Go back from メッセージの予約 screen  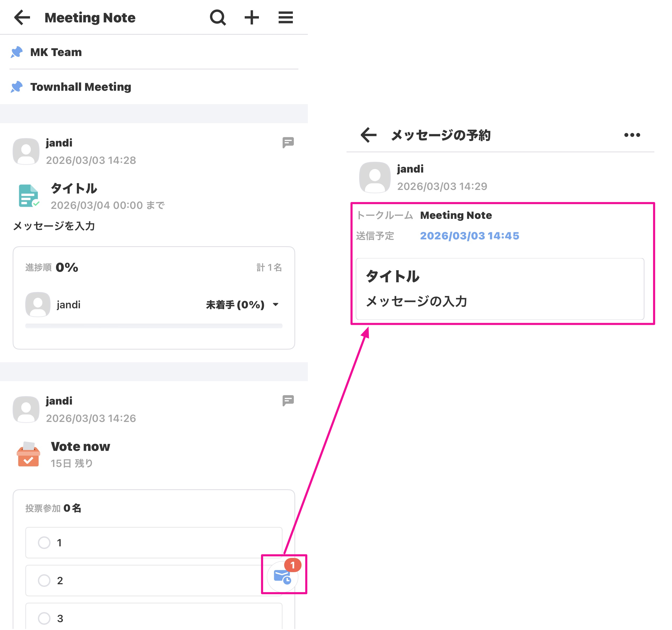(368, 135)
